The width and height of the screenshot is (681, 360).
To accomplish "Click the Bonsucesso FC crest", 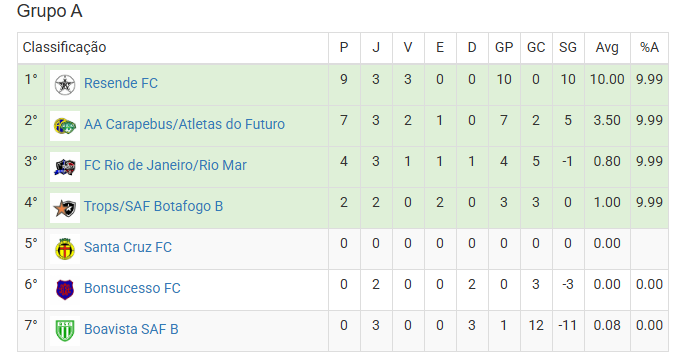I will click(65, 290).
